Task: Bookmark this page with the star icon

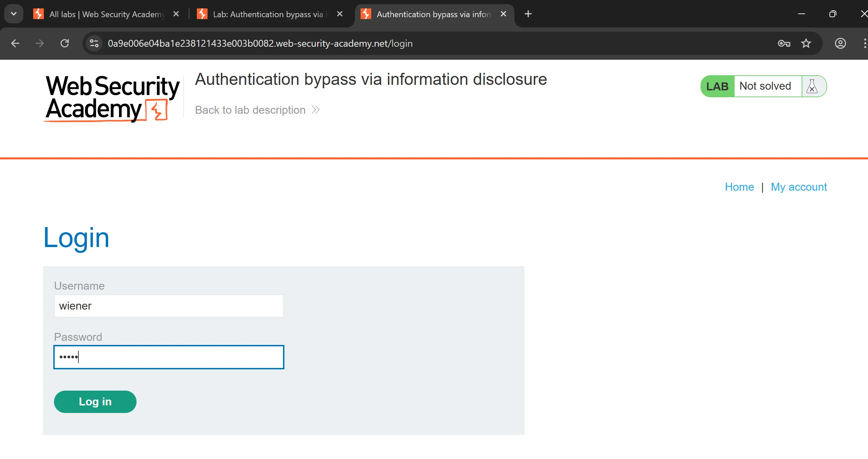Action: coord(806,43)
